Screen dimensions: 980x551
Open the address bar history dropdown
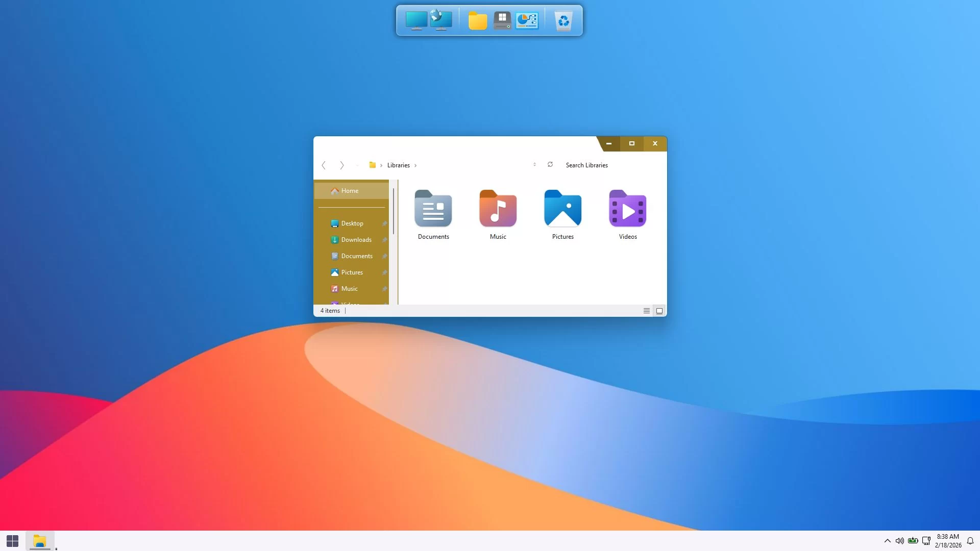(534, 165)
